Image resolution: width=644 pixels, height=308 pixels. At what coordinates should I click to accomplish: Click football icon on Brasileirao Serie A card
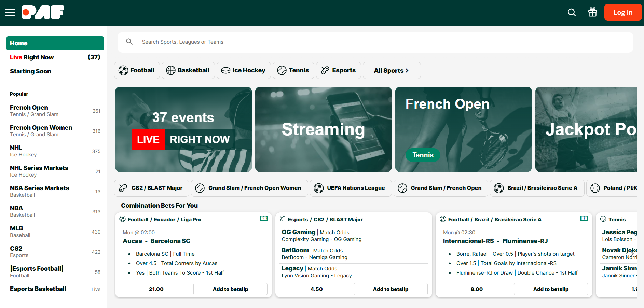(x=443, y=219)
